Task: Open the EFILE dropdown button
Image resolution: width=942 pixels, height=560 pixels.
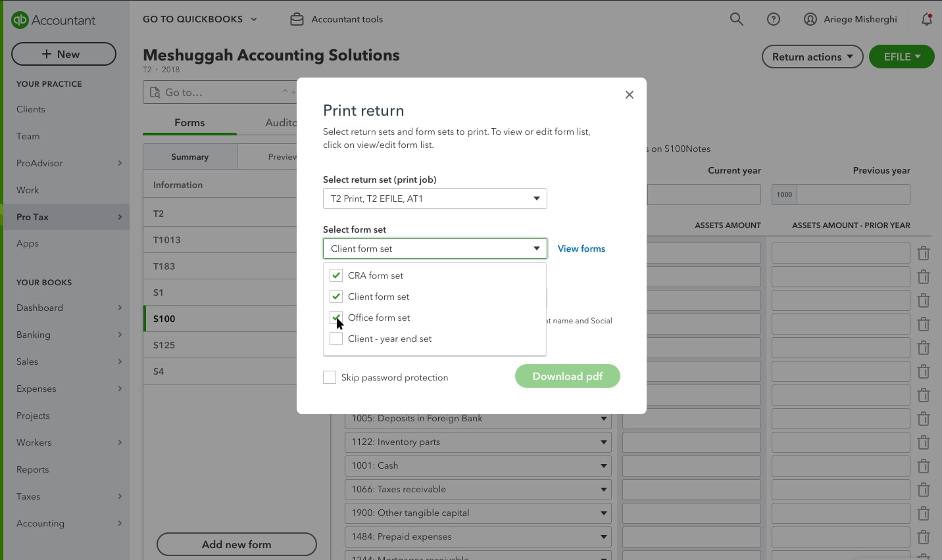Action: (x=902, y=57)
